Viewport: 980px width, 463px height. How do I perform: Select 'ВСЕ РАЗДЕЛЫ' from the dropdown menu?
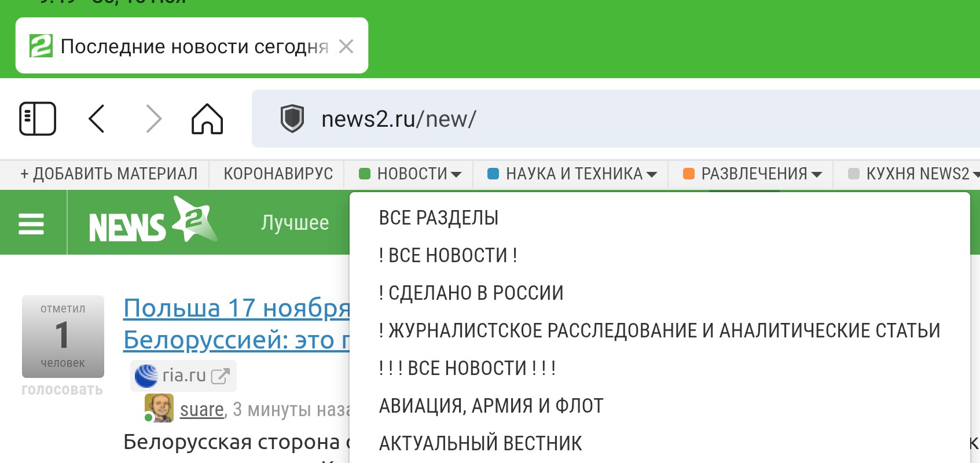click(438, 218)
